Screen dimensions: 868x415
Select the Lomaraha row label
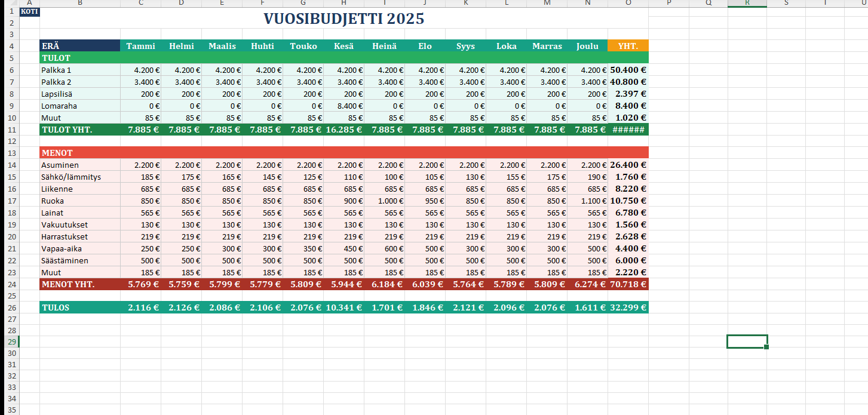coord(79,106)
